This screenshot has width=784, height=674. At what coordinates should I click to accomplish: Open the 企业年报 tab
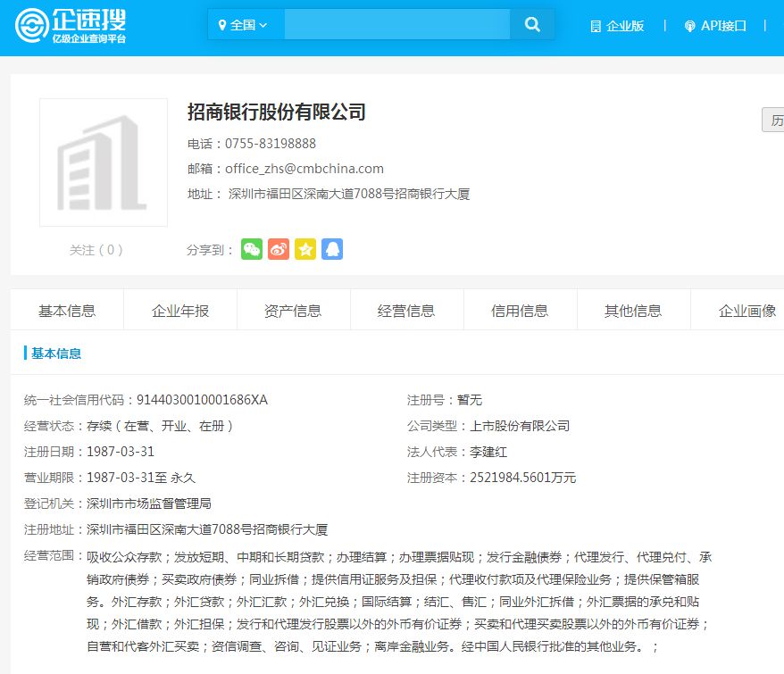(x=180, y=309)
